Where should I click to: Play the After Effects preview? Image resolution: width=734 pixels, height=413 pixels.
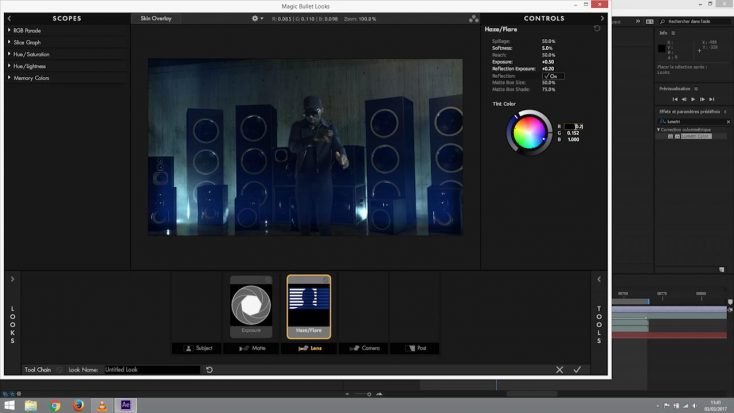coord(693,99)
